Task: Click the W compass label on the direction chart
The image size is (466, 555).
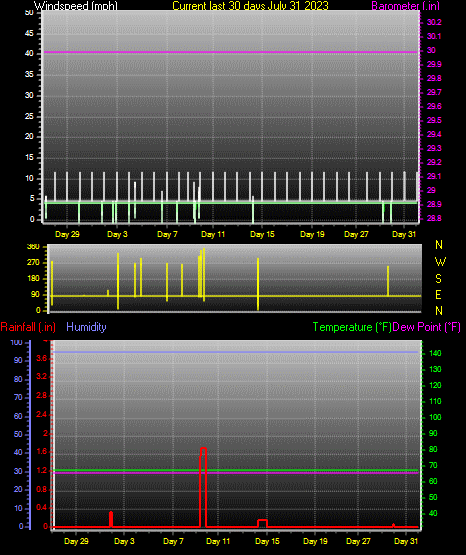Action: pyautogui.click(x=440, y=262)
